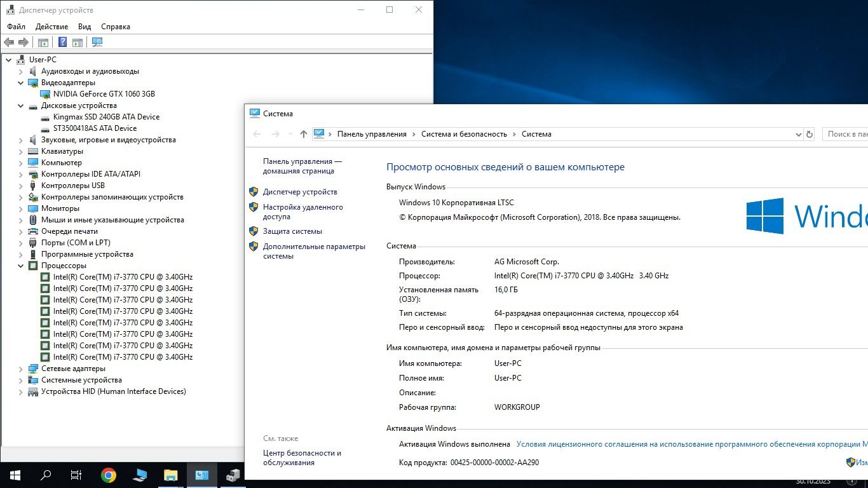This screenshot has width=868, height=488.
Task: Open the Справка menu
Action: click(116, 27)
